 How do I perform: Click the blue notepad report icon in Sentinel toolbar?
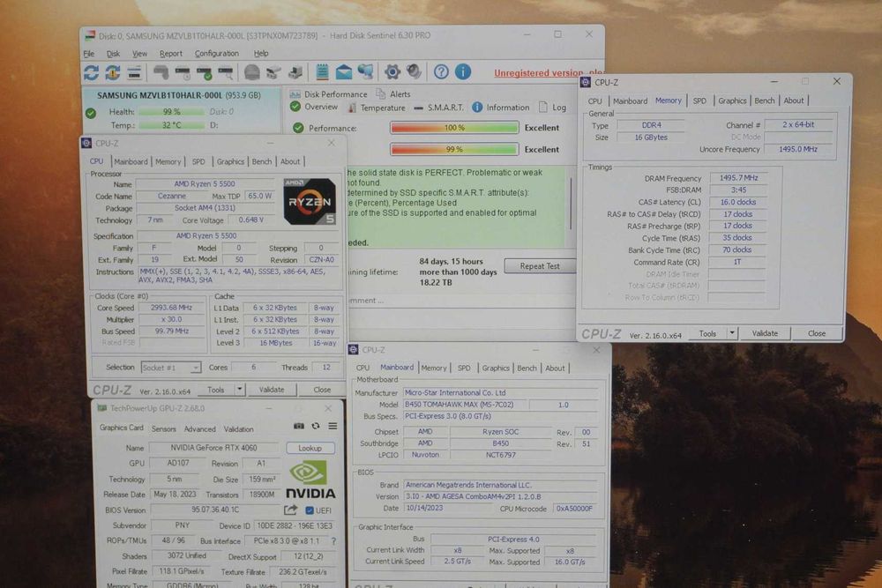pos(322,72)
